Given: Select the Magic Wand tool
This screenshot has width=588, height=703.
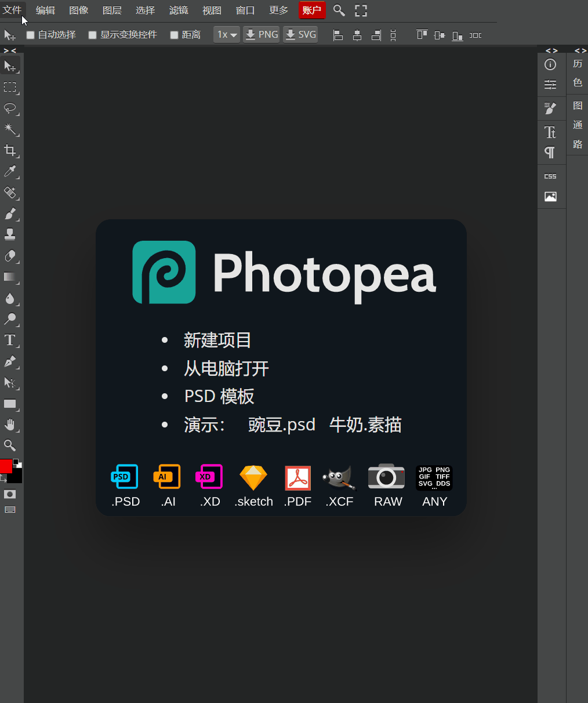Looking at the screenshot, I should 10,129.
